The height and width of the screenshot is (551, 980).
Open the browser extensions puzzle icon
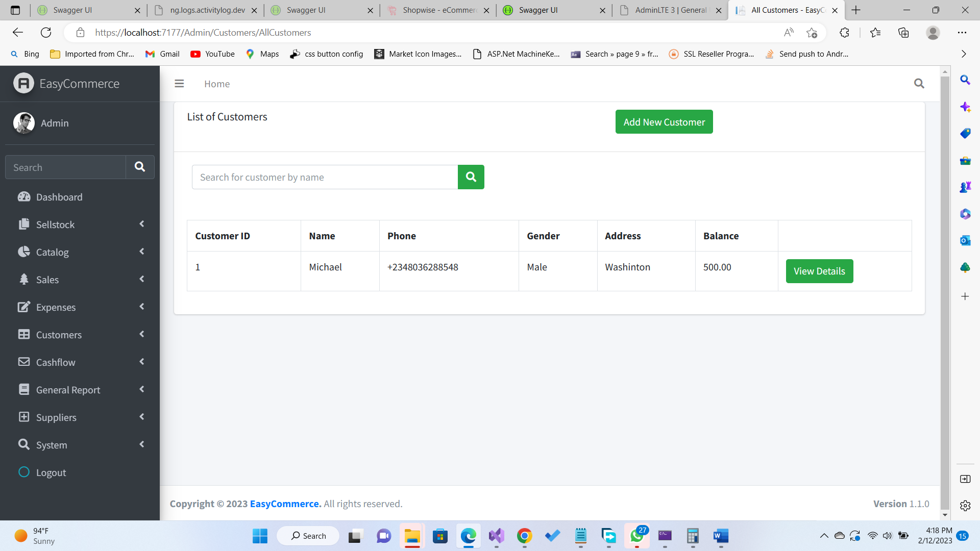pyautogui.click(x=844, y=33)
